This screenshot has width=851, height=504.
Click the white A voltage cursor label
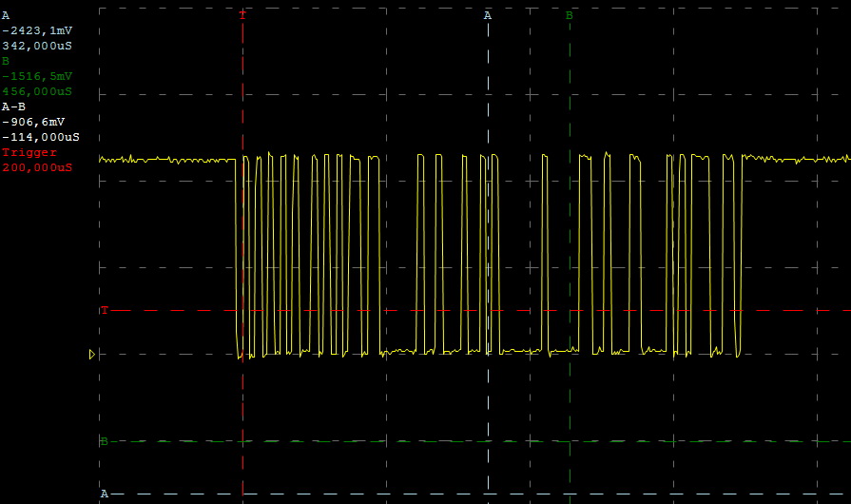tap(105, 494)
